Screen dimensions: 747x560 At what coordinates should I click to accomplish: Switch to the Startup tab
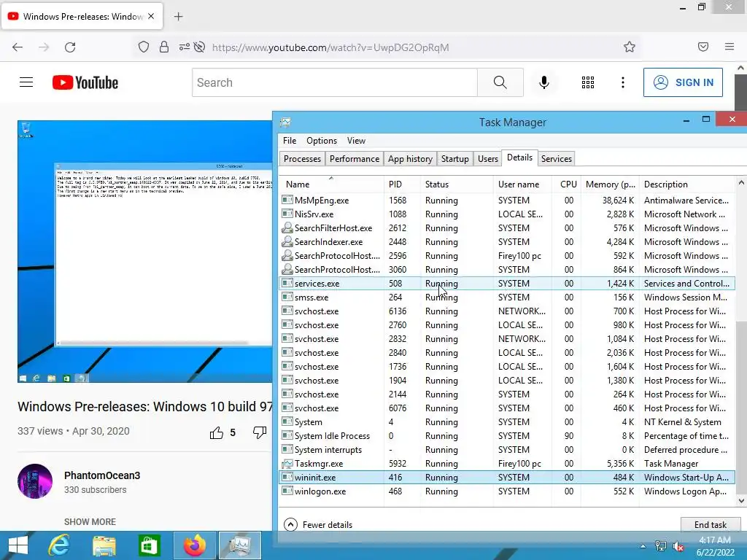(x=455, y=158)
